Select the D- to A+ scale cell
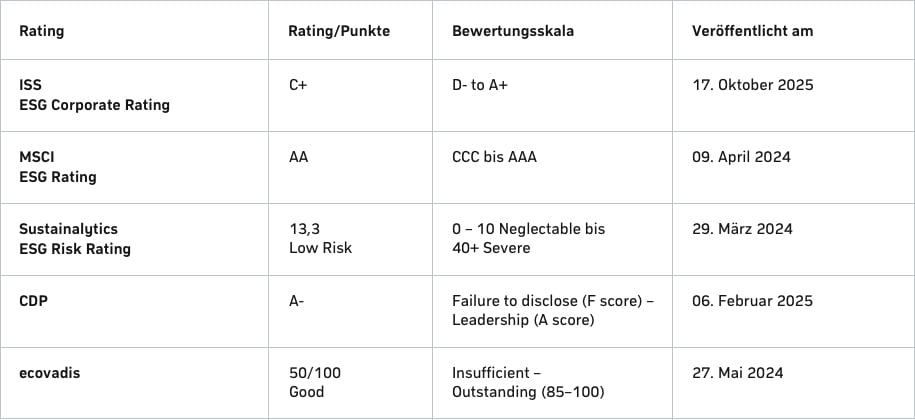 click(x=480, y=85)
